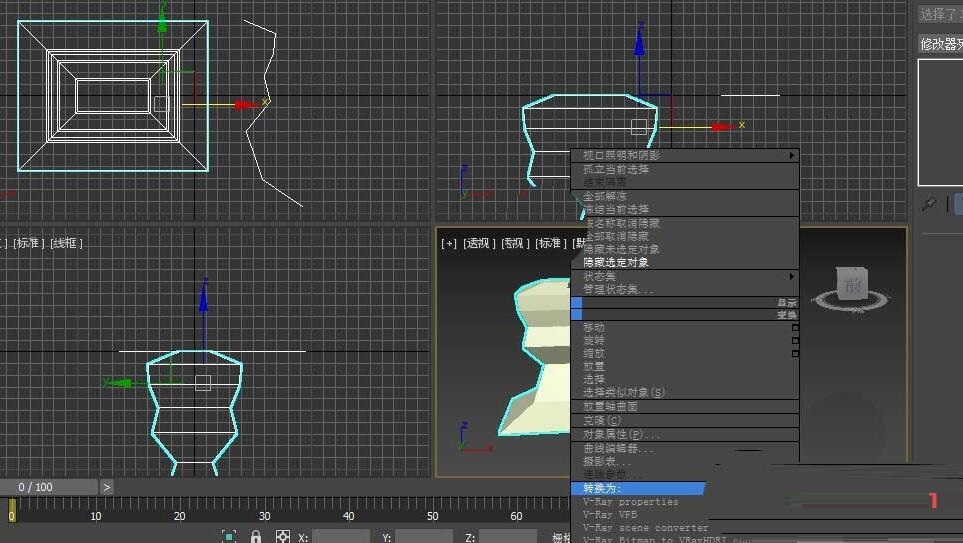Image resolution: width=963 pixels, height=543 pixels.
Task: Toggle the selection lock icon
Action: (256, 537)
